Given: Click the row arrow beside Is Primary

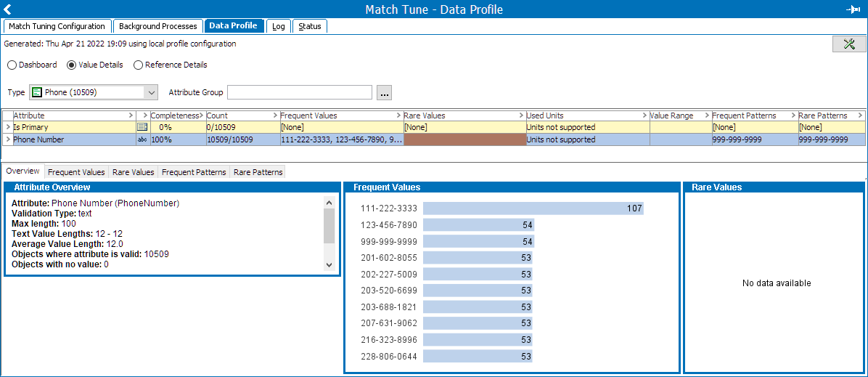Looking at the screenshot, I should pos(8,127).
